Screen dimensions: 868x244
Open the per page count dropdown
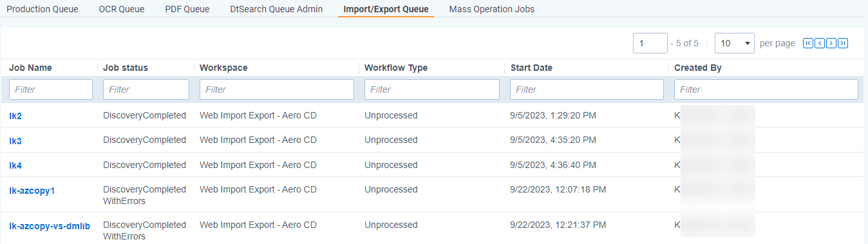[735, 43]
